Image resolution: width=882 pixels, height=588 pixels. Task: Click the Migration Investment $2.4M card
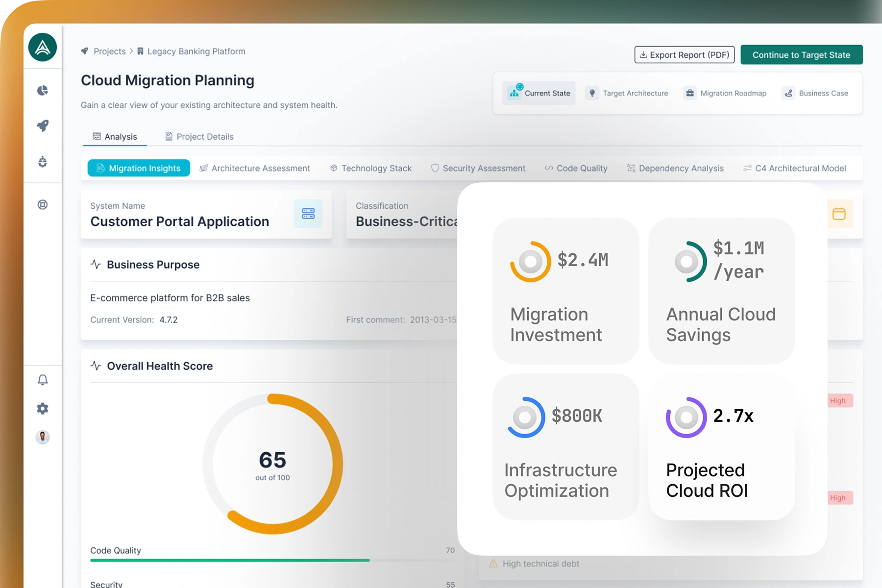tap(565, 291)
